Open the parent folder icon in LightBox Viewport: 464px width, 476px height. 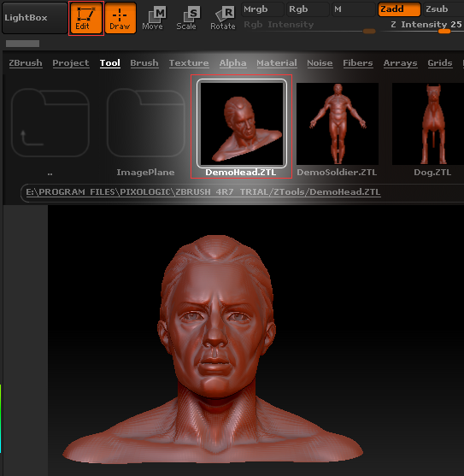[50, 123]
